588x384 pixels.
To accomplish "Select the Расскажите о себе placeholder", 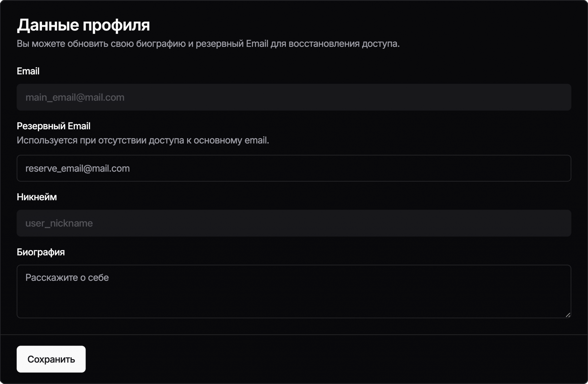I will pos(67,277).
